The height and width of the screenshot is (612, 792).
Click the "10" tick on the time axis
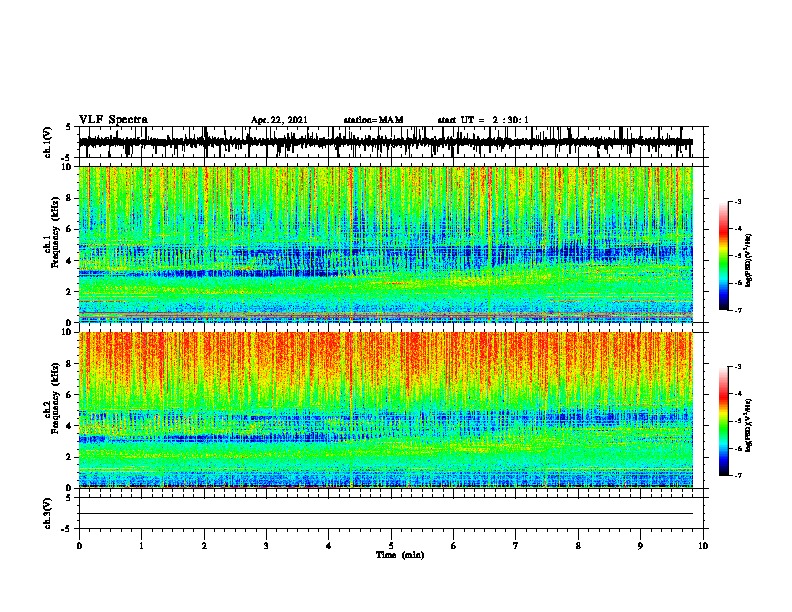pyautogui.click(x=703, y=546)
